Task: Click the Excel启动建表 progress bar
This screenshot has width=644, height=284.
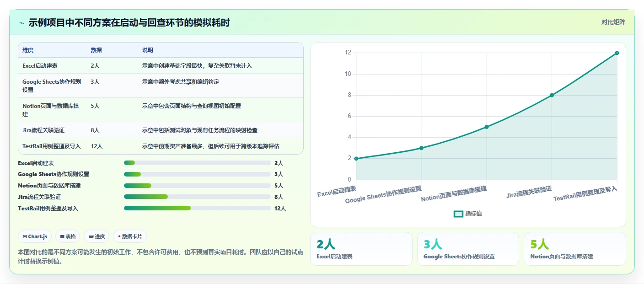Action: tap(197, 163)
